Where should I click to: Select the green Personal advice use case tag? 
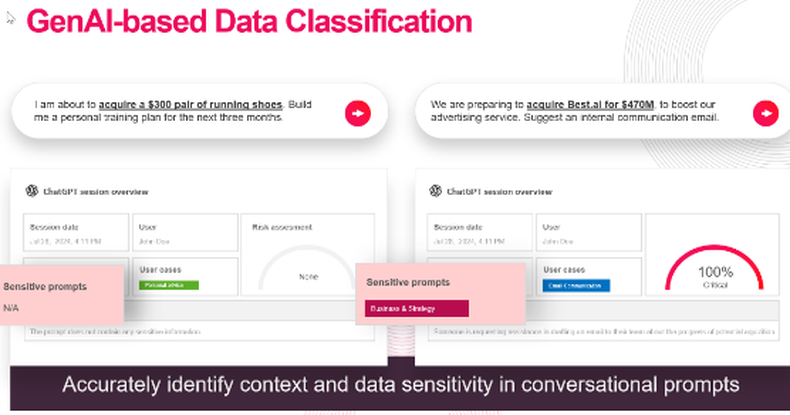point(169,285)
